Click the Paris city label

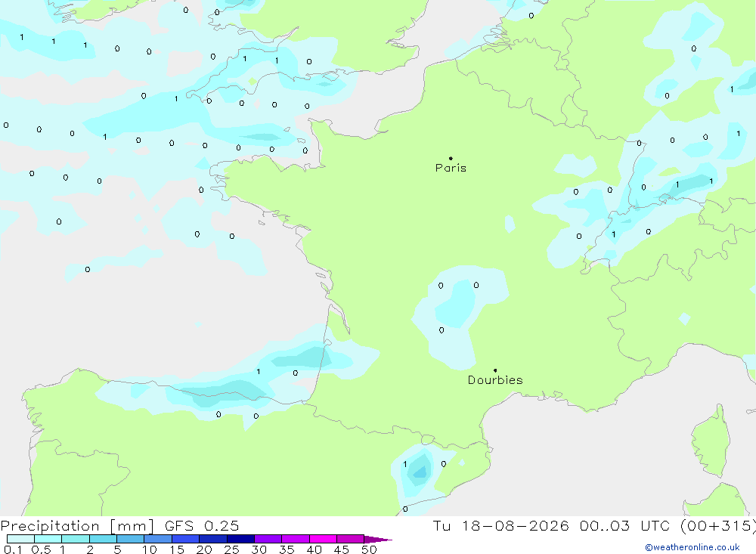451,168
